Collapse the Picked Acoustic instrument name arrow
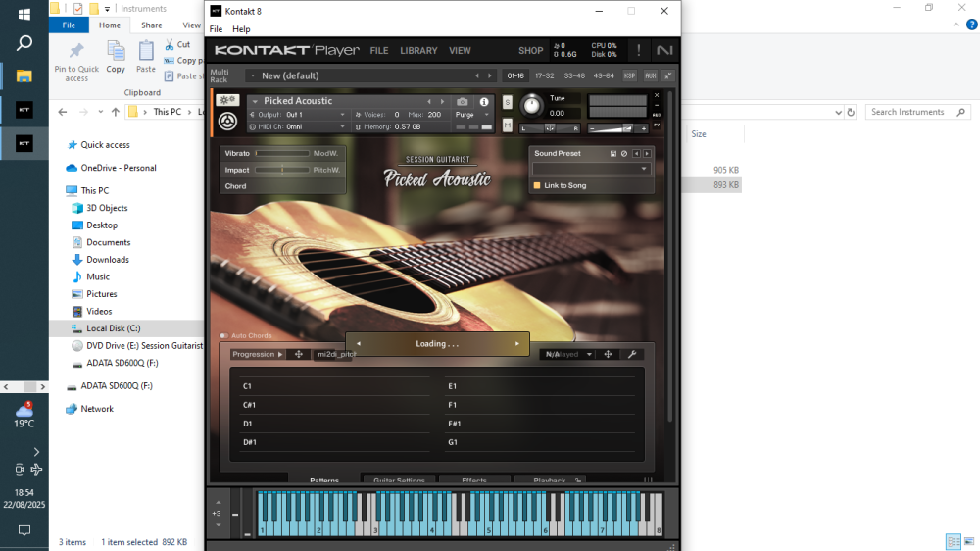Viewport: 980px width, 551px height. [x=255, y=101]
